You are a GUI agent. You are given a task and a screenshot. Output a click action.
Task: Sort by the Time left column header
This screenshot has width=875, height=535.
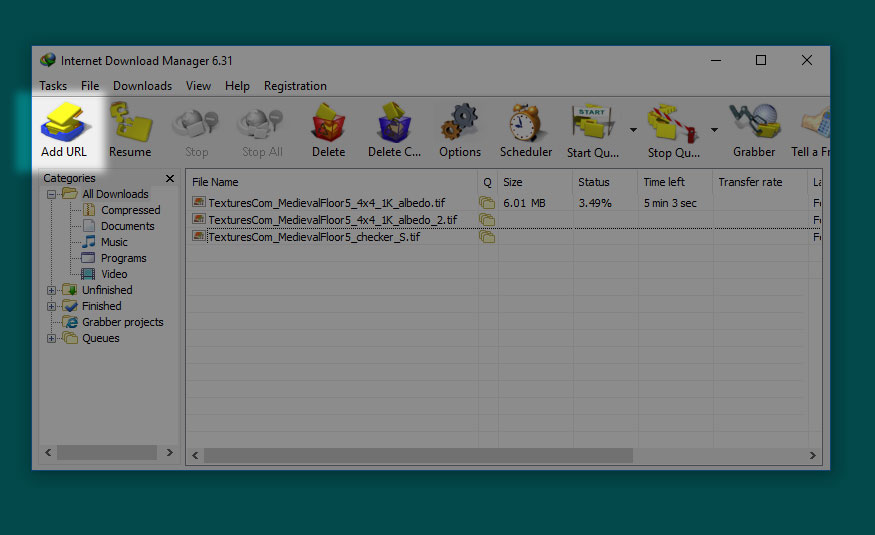675,182
